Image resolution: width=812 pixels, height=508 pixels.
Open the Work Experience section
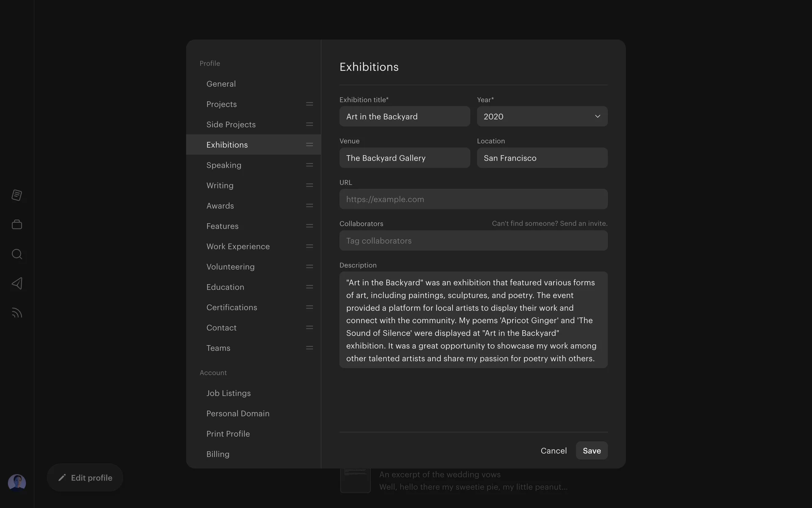coord(238,246)
